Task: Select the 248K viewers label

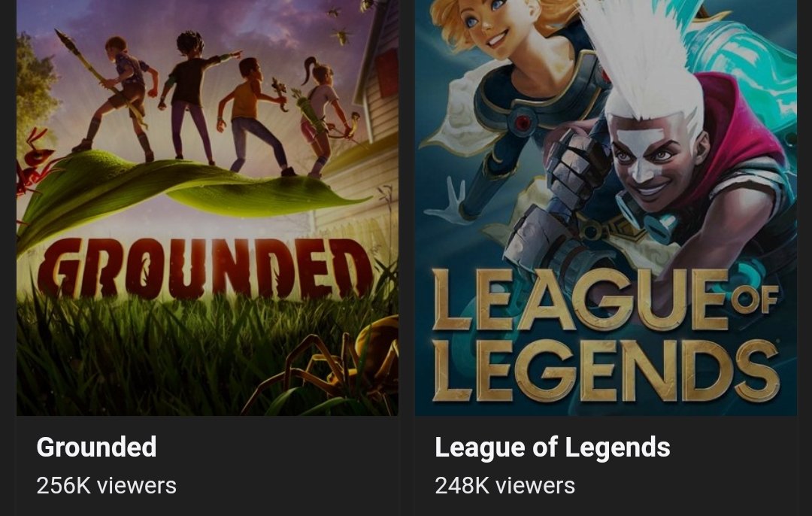Action: coord(505,486)
